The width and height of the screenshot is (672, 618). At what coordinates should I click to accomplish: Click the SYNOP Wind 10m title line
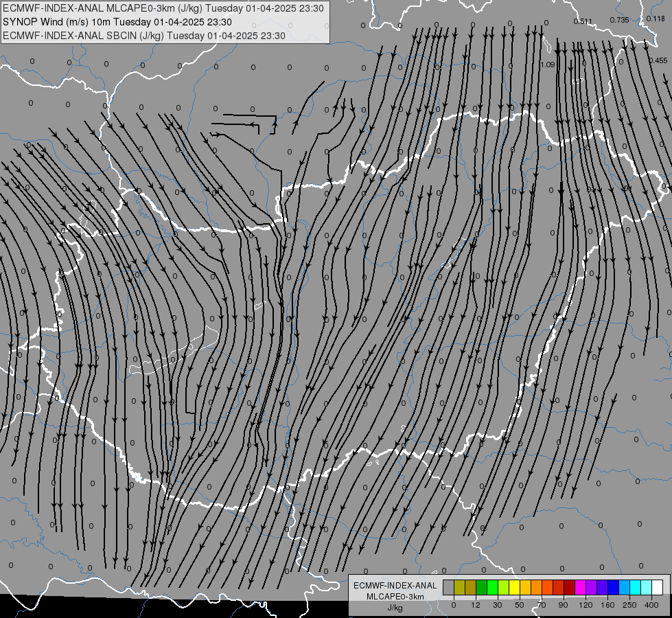[117, 22]
